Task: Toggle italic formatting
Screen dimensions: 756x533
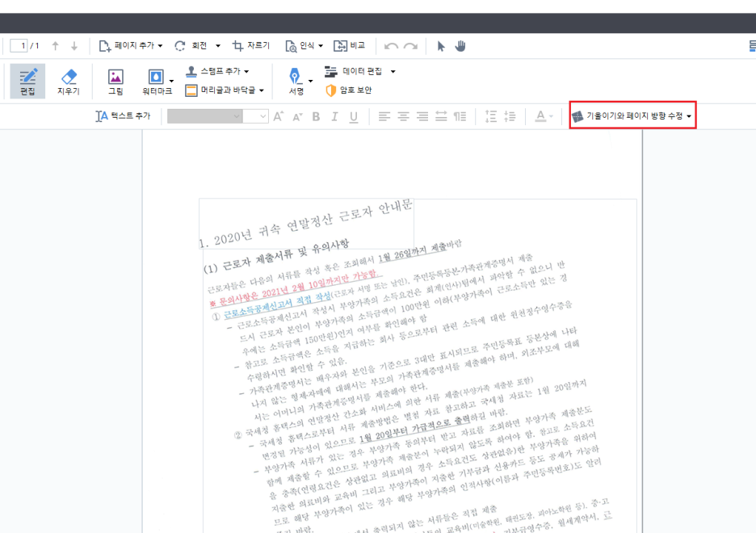Action: 334,116
